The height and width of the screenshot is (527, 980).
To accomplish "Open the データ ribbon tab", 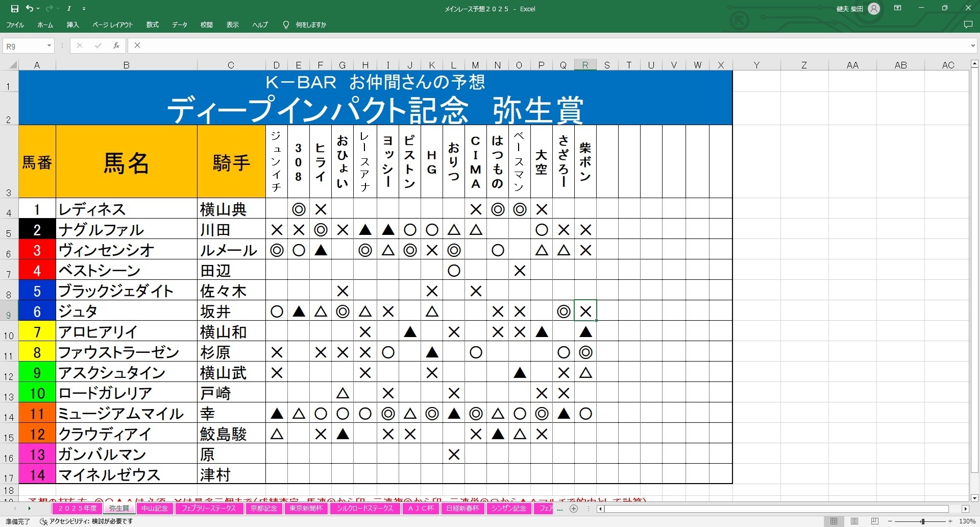I will point(179,25).
